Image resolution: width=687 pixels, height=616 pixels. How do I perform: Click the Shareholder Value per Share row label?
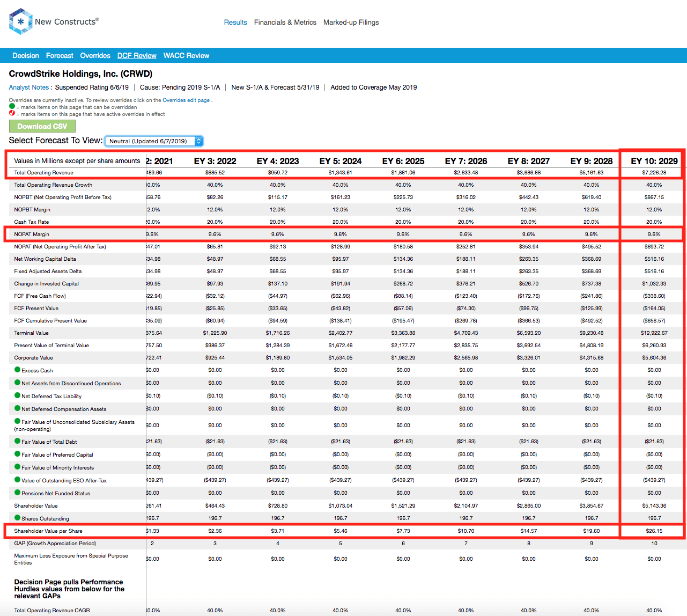tap(48, 531)
